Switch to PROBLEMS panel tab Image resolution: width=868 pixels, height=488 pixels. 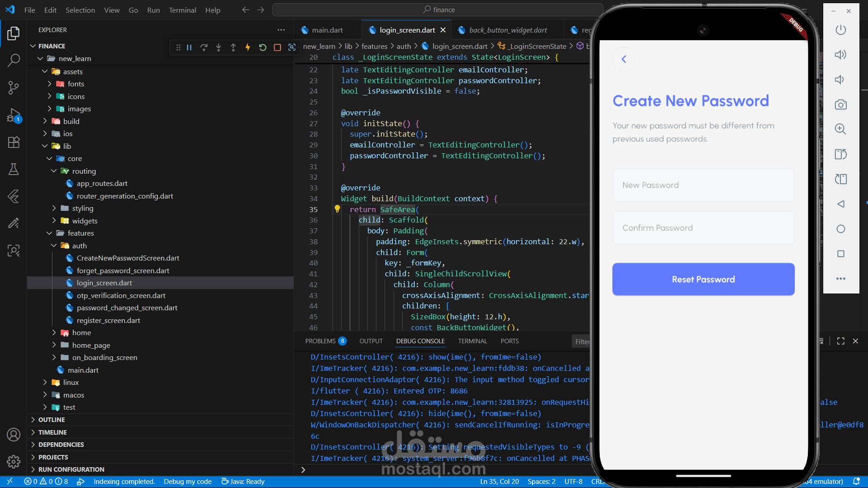click(326, 341)
